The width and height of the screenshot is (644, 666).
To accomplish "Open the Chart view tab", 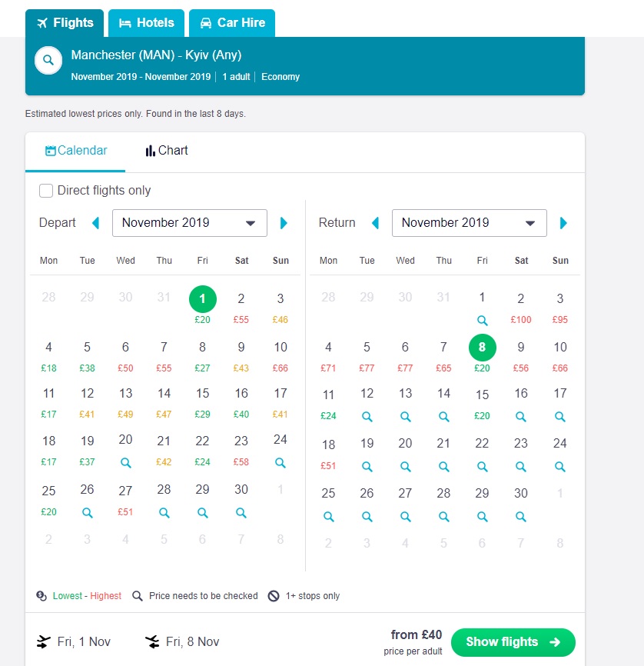I will (x=167, y=151).
